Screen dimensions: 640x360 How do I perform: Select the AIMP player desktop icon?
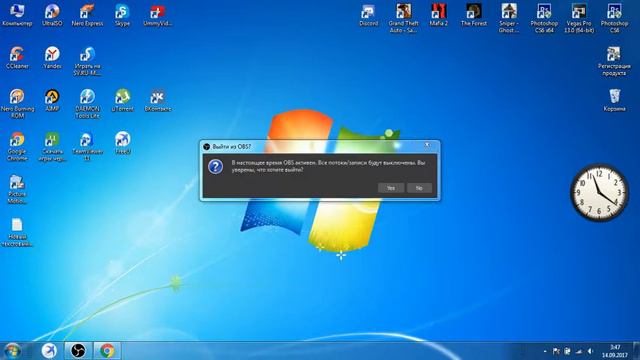[x=52, y=100]
